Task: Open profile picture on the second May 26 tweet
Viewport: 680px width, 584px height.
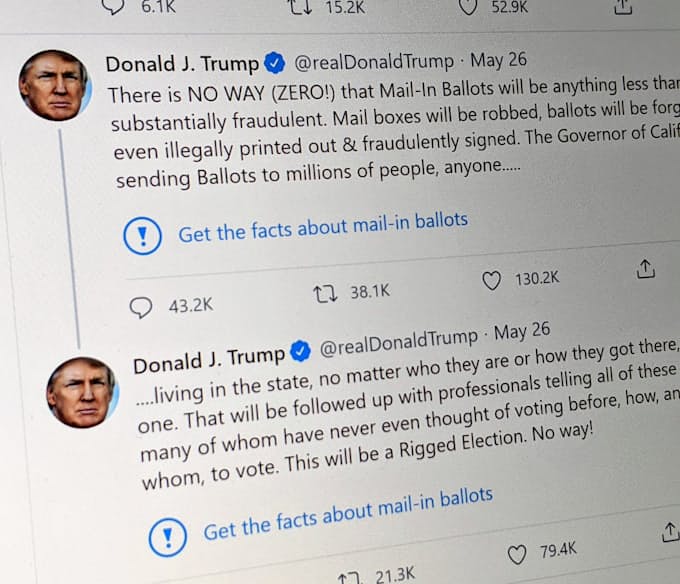Action: pos(82,392)
